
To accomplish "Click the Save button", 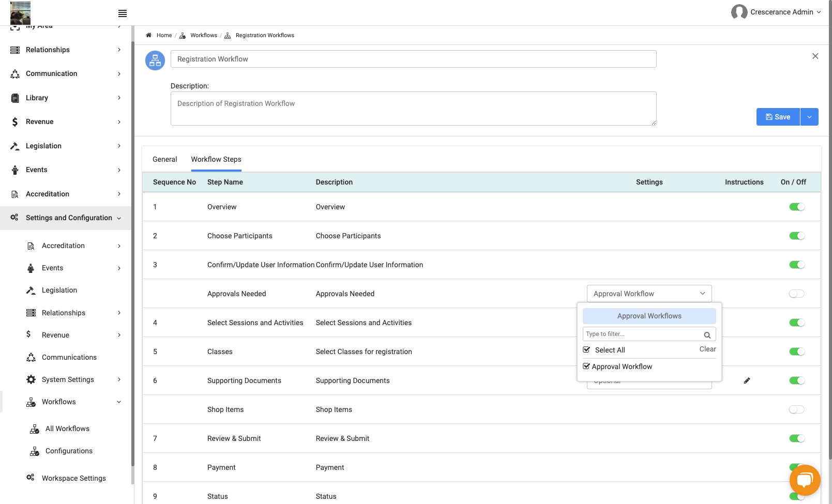I will point(778,117).
